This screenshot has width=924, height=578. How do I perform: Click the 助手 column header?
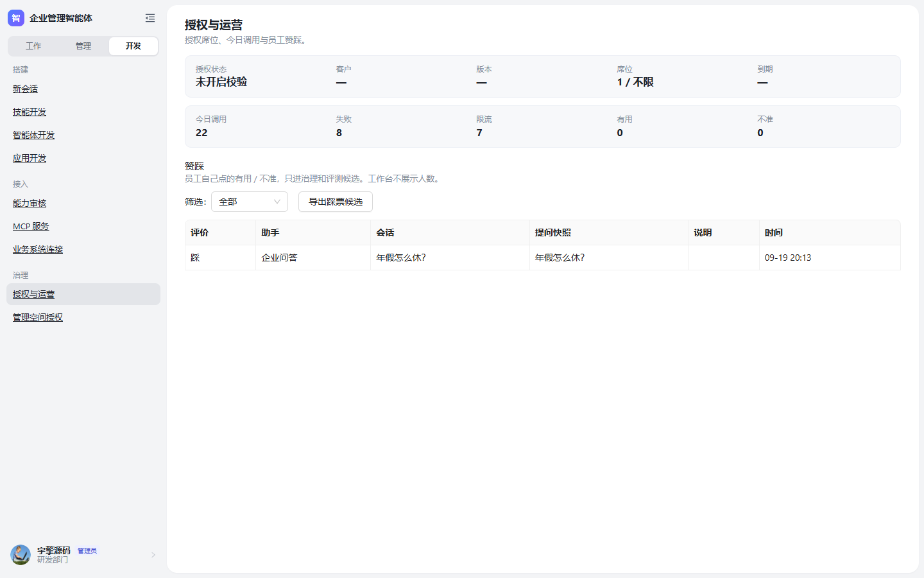pyautogui.click(x=313, y=232)
